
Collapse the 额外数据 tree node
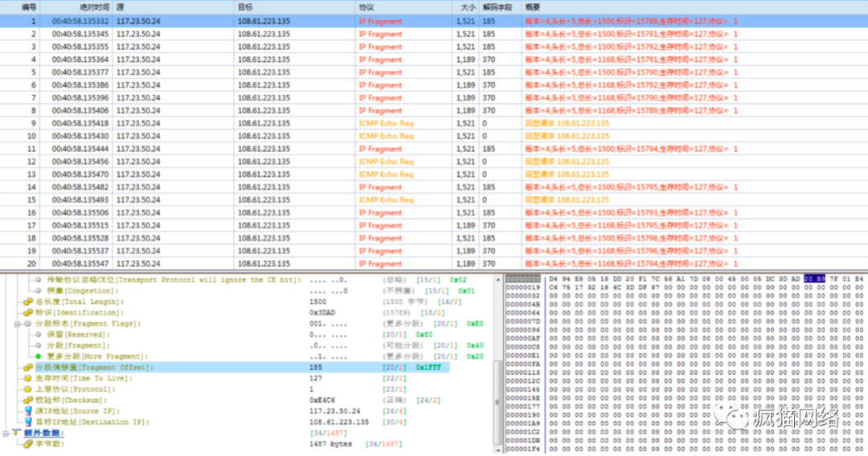[6, 433]
